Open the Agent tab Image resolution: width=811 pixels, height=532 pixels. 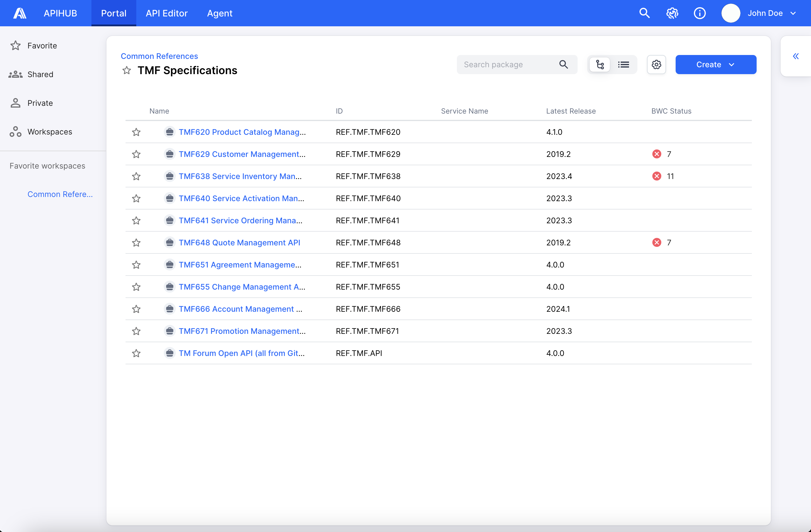(x=220, y=13)
